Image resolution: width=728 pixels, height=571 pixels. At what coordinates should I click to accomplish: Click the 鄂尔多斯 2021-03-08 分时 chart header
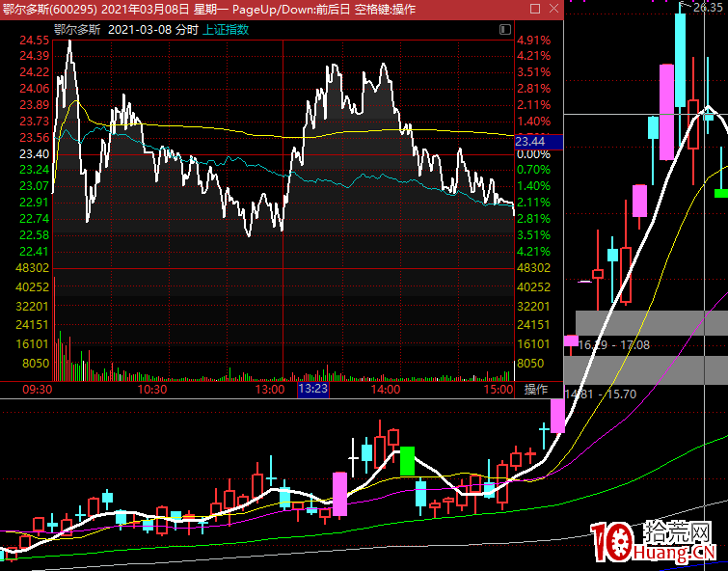point(152,29)
